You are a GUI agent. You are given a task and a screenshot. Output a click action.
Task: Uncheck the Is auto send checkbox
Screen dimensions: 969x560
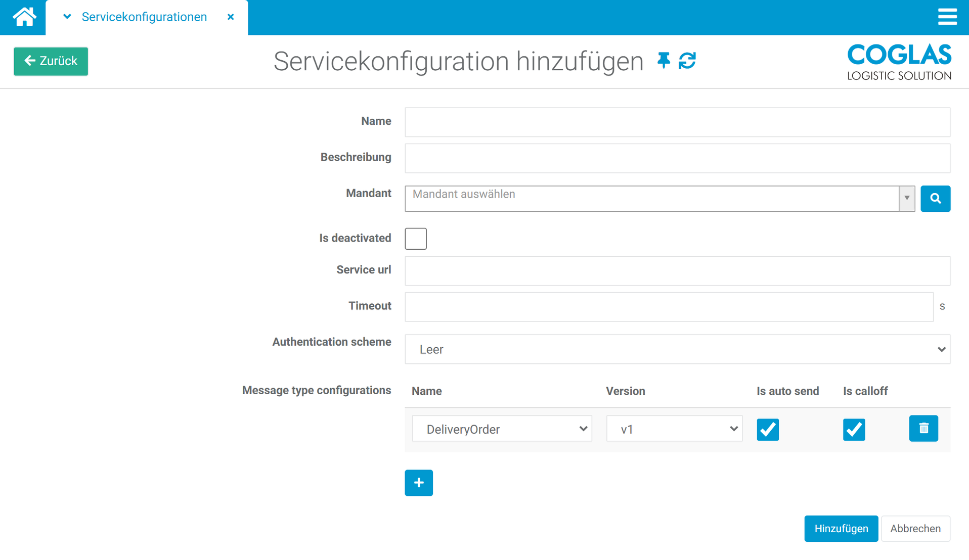click(x=768, y=430)
